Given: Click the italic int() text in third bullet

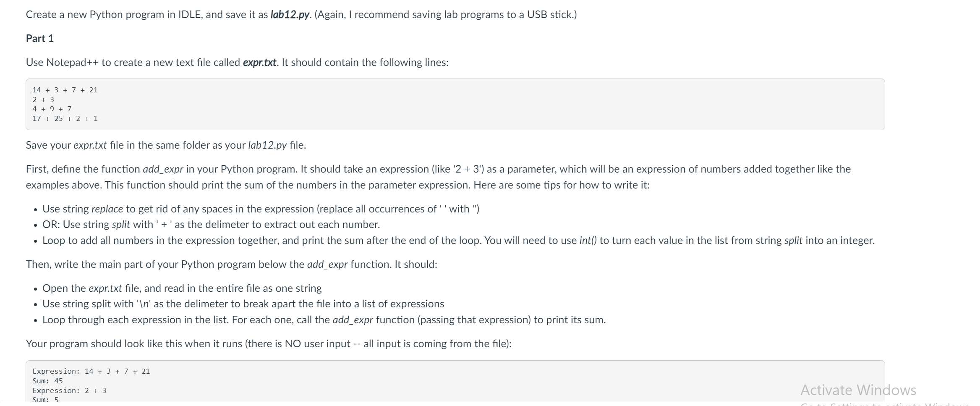Looking at the screenshot, I should click(x=588, y=241).
